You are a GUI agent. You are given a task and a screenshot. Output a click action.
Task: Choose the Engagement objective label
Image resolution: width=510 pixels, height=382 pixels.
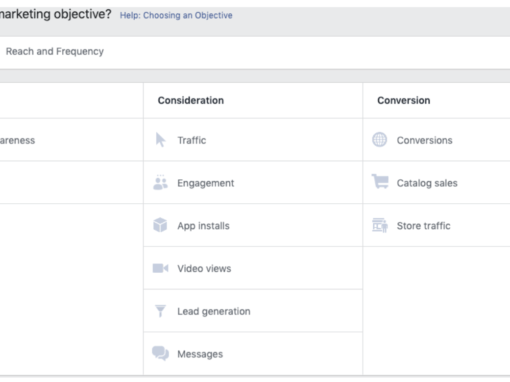pos(206,183)
